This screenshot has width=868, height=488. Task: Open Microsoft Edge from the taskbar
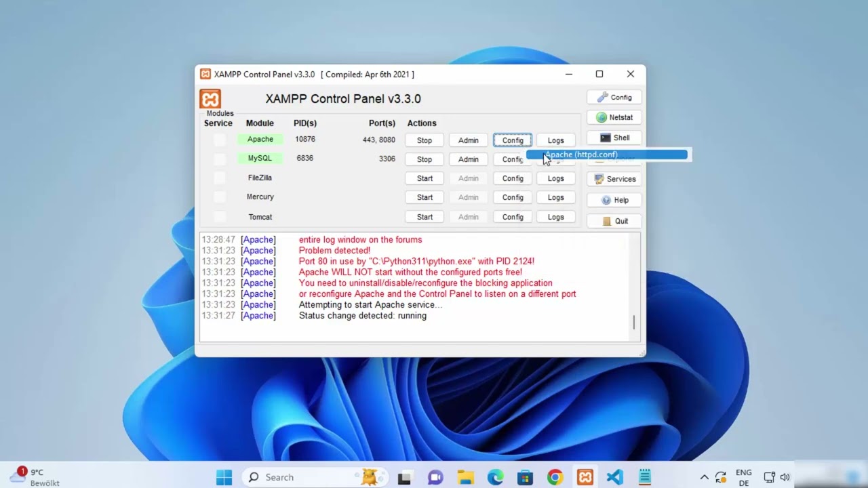tap(495, 477)
